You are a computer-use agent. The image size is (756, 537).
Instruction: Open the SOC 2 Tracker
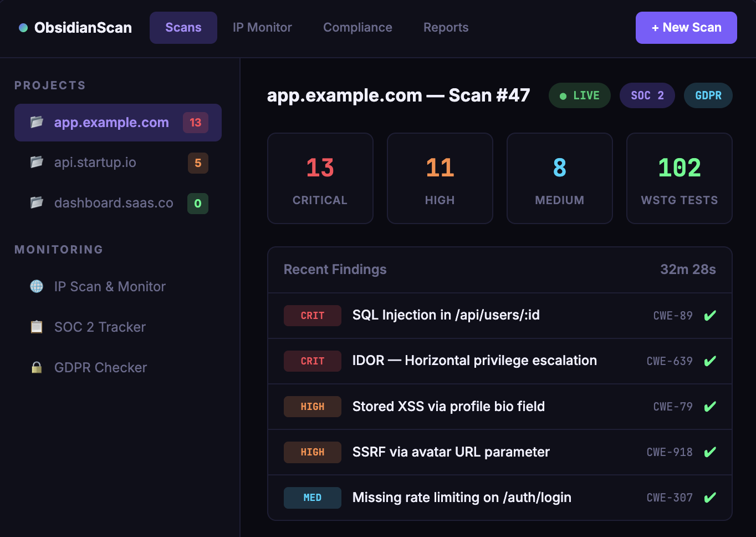[x=118, y=327]
